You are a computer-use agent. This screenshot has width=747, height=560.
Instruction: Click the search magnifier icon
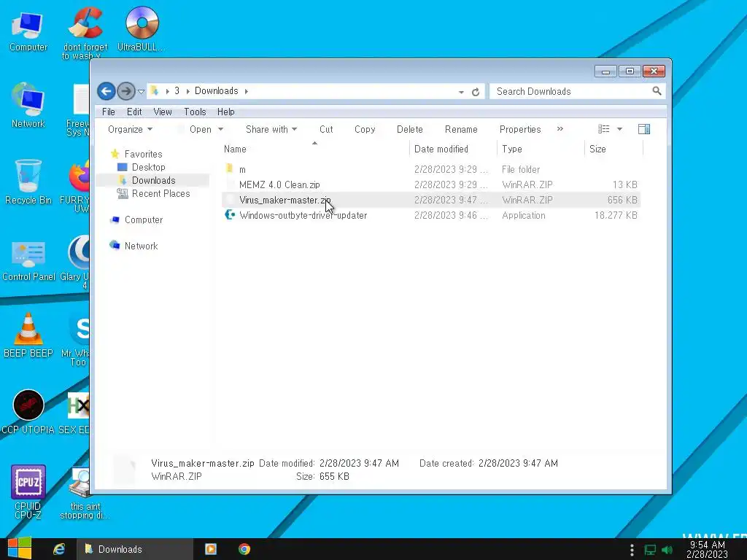(x=657, y=91)
